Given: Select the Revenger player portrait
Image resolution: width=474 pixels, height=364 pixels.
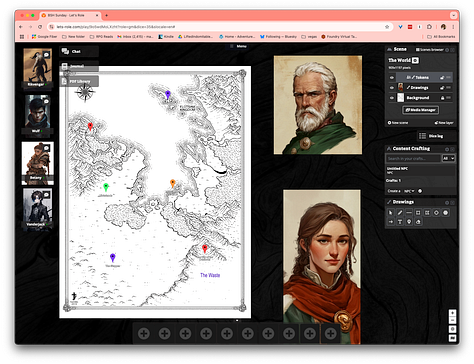Looking at the screenshot, I should click(37, 68).
